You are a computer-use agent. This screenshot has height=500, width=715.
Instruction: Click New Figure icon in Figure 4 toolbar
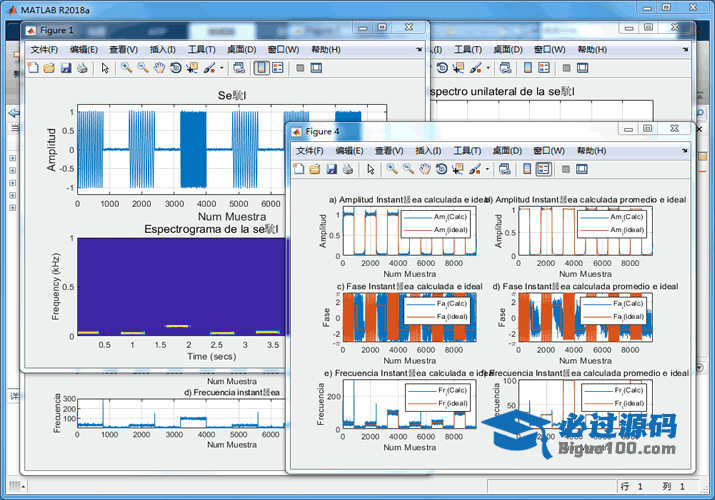(299, 170)
